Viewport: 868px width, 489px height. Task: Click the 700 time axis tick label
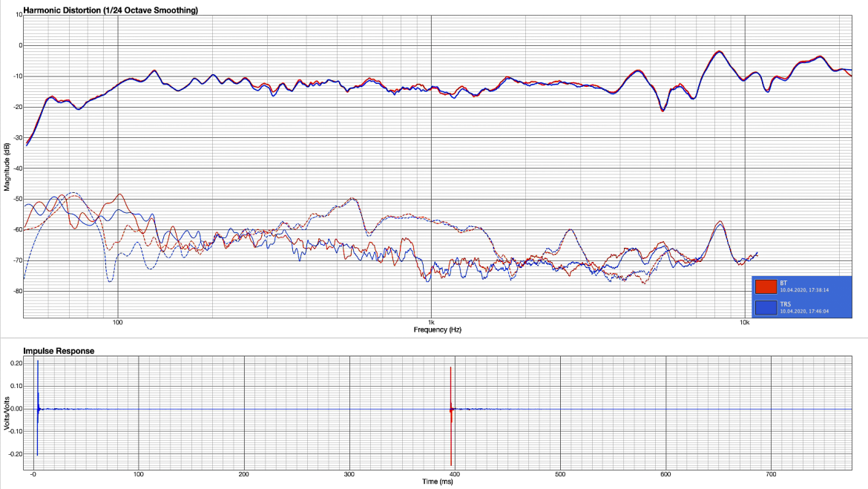click(x=771, y=474)
